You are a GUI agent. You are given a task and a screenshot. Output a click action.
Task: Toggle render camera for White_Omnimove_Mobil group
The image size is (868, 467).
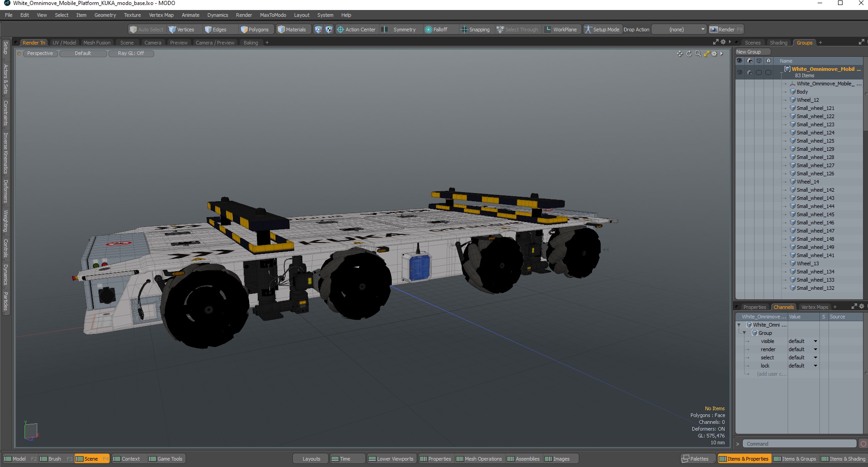click(749, 72)
